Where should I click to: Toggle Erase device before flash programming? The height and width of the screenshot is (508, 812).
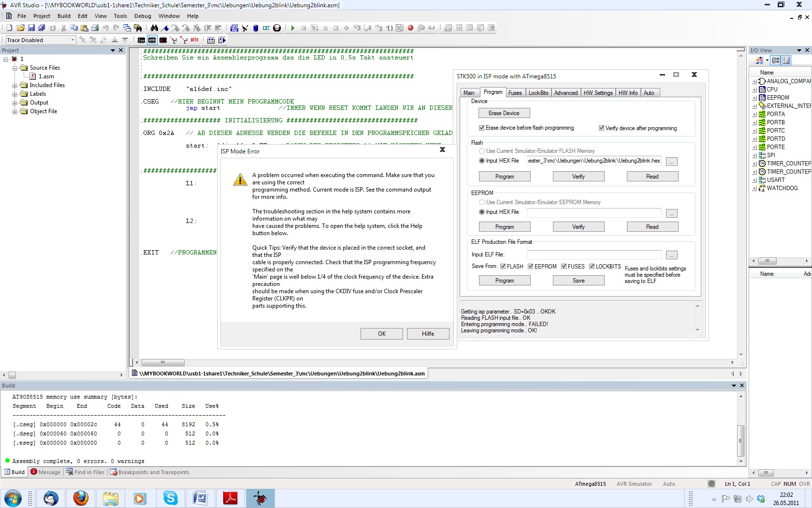(482, 128)
